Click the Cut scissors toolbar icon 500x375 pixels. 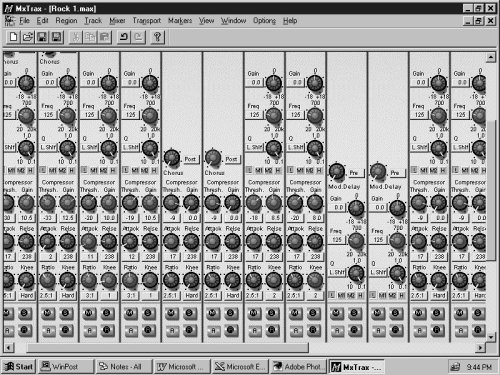point(76,37)
